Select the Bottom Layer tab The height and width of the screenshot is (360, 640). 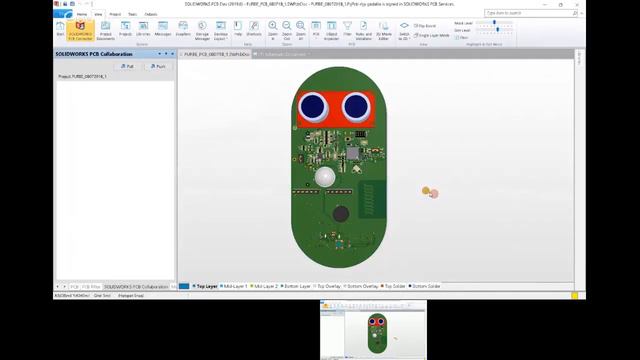pyautogui.click(x=296, y=287)
